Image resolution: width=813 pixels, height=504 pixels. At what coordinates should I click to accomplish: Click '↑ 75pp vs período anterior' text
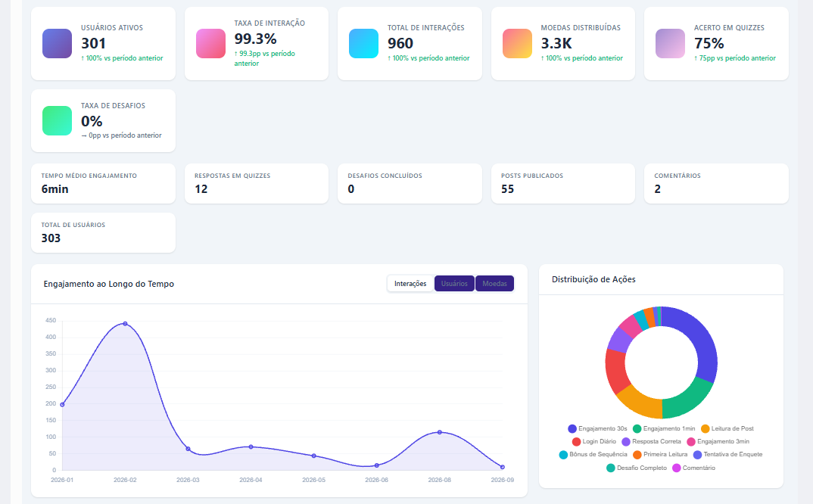(x=735, y=58)
